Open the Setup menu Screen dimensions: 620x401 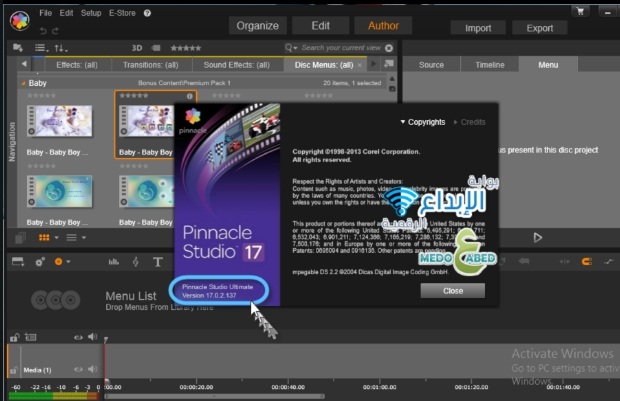[91, 13]
